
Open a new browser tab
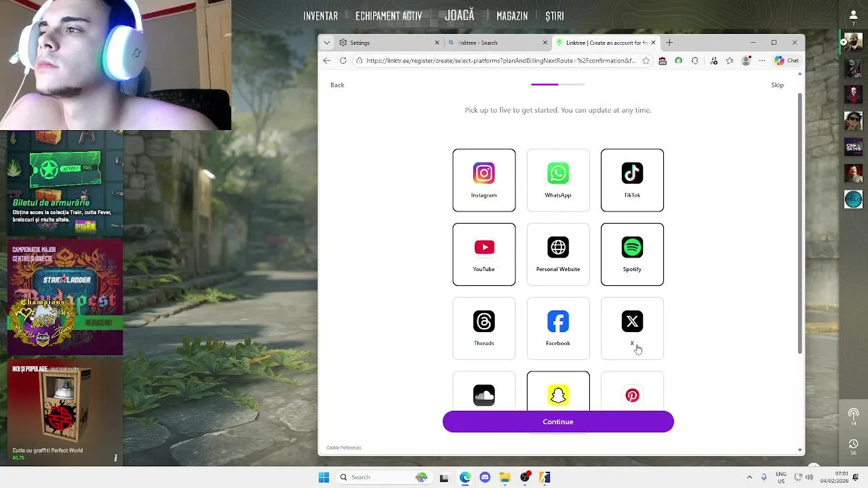coord(669,43)
